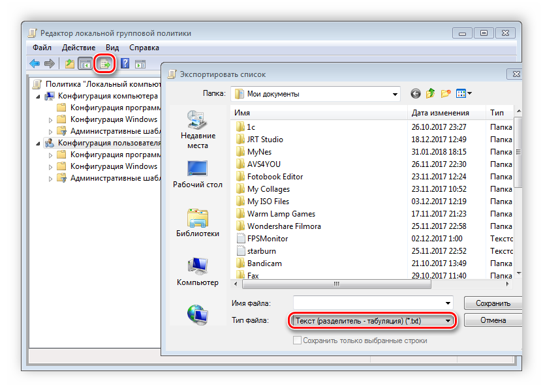Click the Forward arrow in the policy editor toolbar
The width and height of the screenshot is (543, 392).
point(50,64)
